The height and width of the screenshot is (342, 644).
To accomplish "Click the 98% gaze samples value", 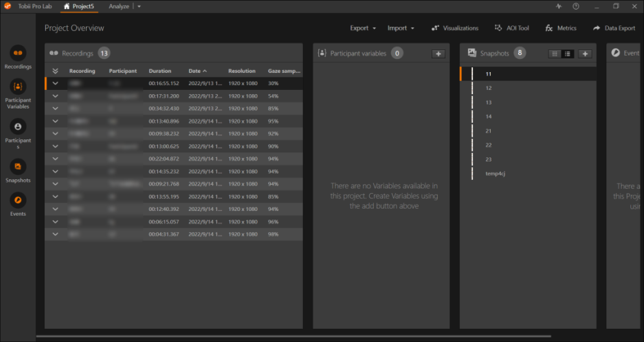I will click(x=273, y=234).
